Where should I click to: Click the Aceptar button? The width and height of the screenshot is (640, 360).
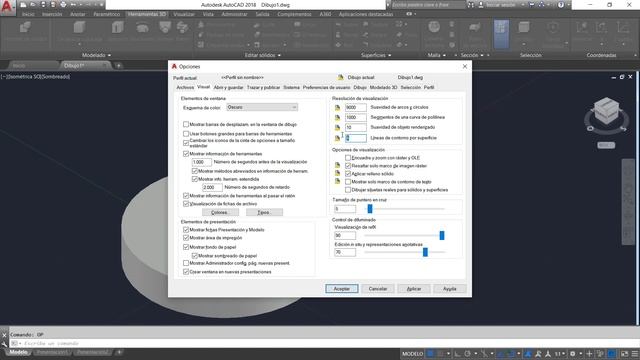tap(342, 289)
